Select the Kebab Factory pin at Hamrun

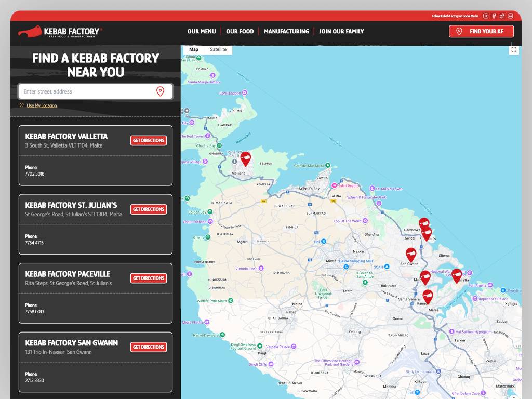(428, 297)
